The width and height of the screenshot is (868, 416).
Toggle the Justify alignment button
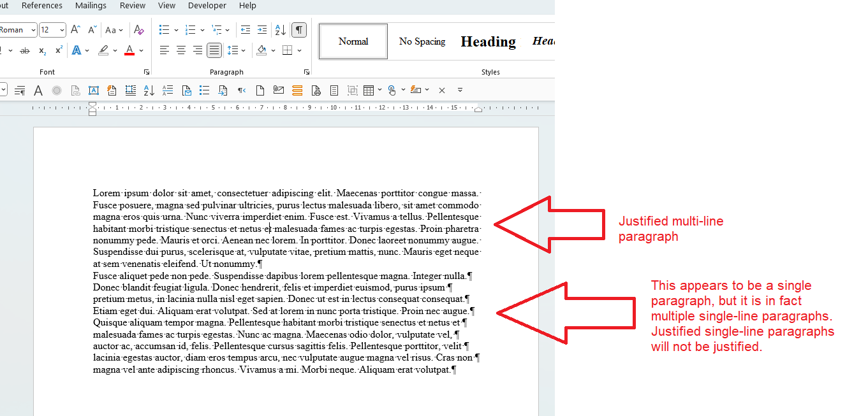point(214,50)
